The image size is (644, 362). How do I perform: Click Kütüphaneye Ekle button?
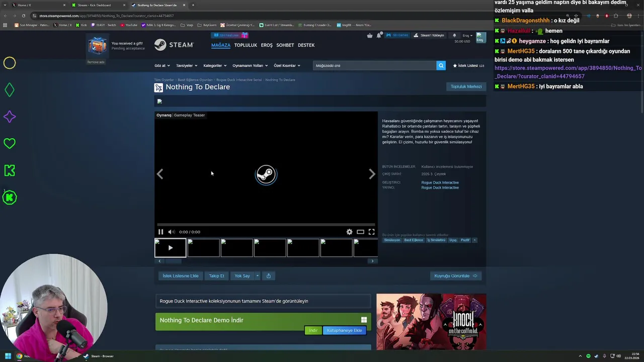(x=344, y=330)
